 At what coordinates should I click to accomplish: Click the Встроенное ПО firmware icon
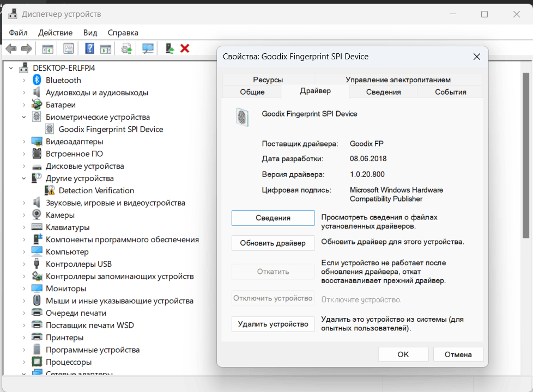[x=37, y=154]
